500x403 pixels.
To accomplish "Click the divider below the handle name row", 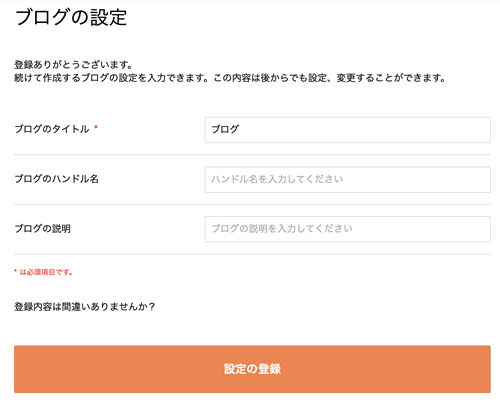I will point(252,204).
